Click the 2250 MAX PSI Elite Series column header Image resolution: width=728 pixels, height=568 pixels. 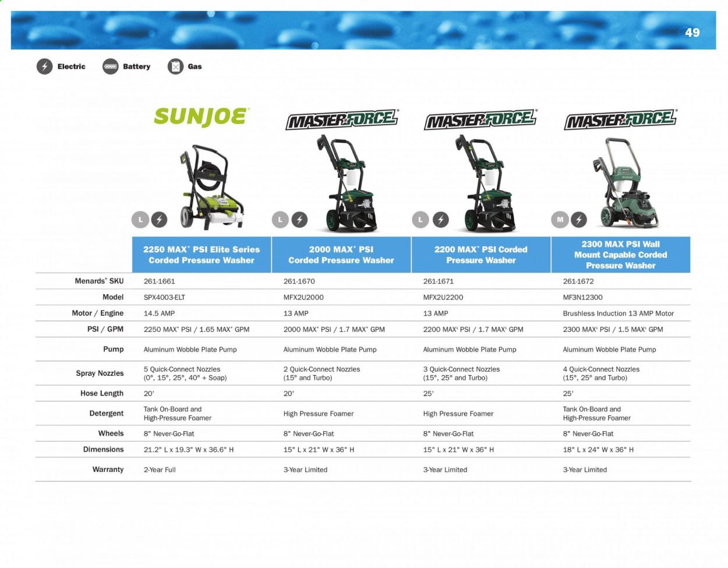[202, 255]
